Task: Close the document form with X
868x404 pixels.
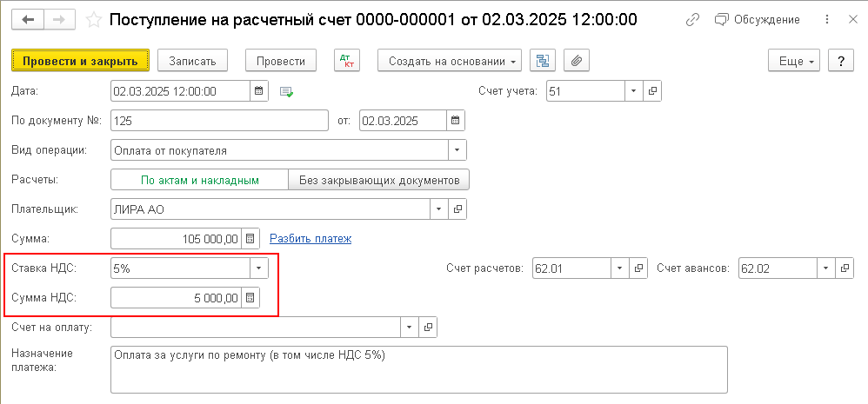Action: click(x=852, y=20)
